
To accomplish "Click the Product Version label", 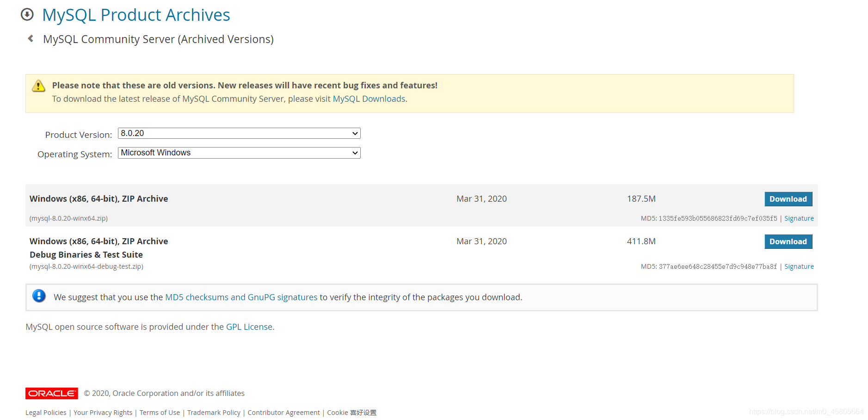I will [x=79, y=135].
